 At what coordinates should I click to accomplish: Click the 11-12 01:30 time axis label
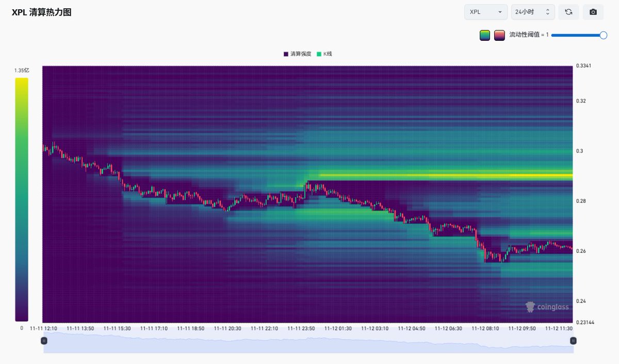(x=338, y=328)
